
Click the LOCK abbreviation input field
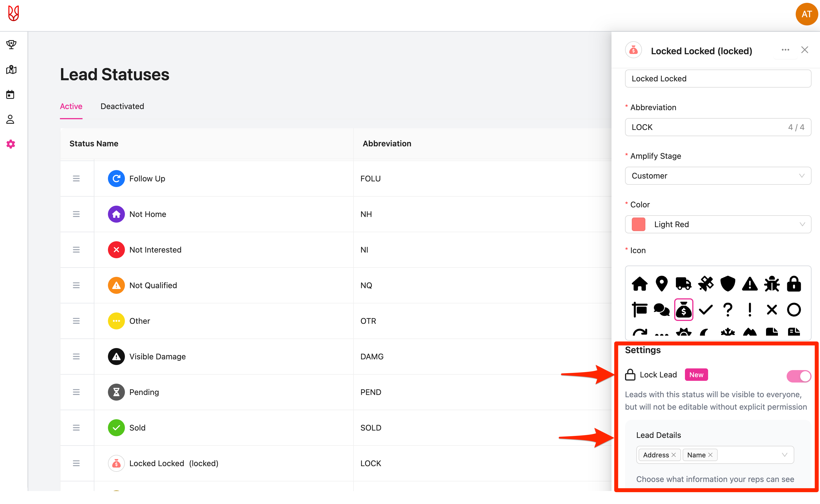707,127
